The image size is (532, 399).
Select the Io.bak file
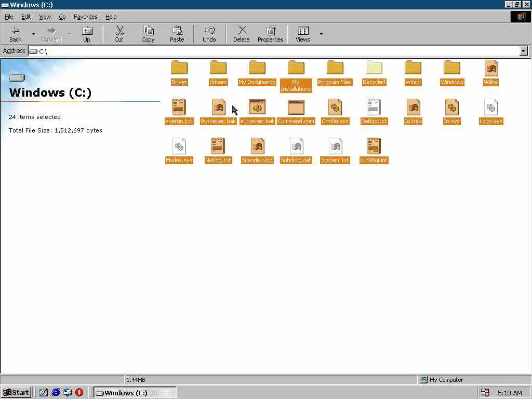tap(413, 107)
